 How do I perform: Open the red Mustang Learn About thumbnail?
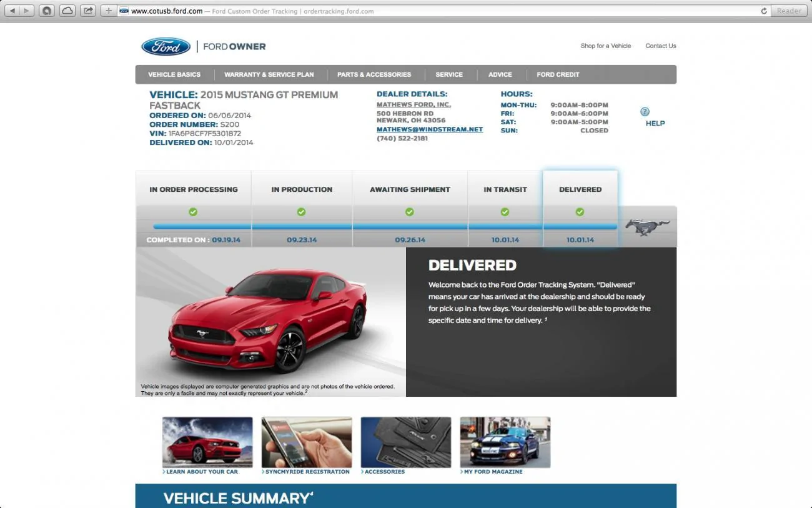(x=207, y=442)
